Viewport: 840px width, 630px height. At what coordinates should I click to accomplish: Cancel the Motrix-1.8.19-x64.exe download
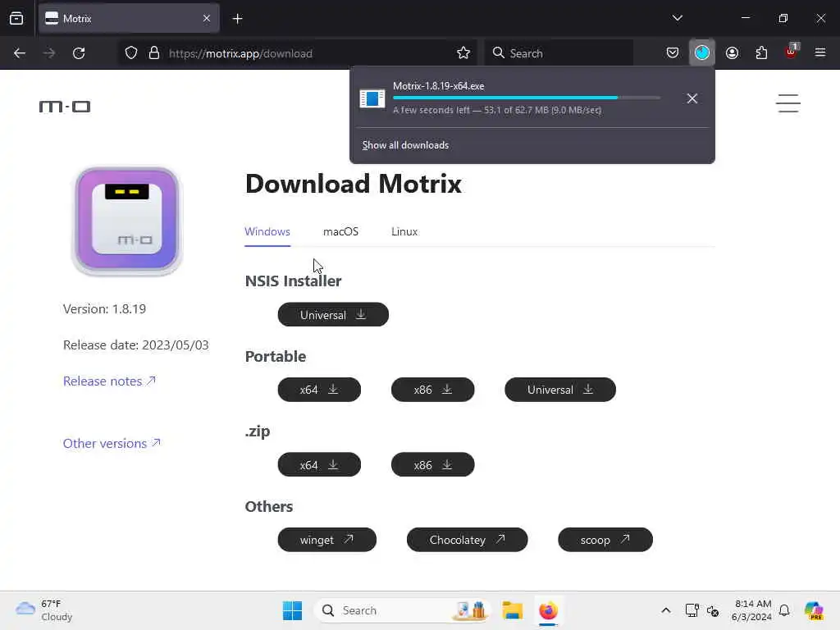[x=692, y=98]
